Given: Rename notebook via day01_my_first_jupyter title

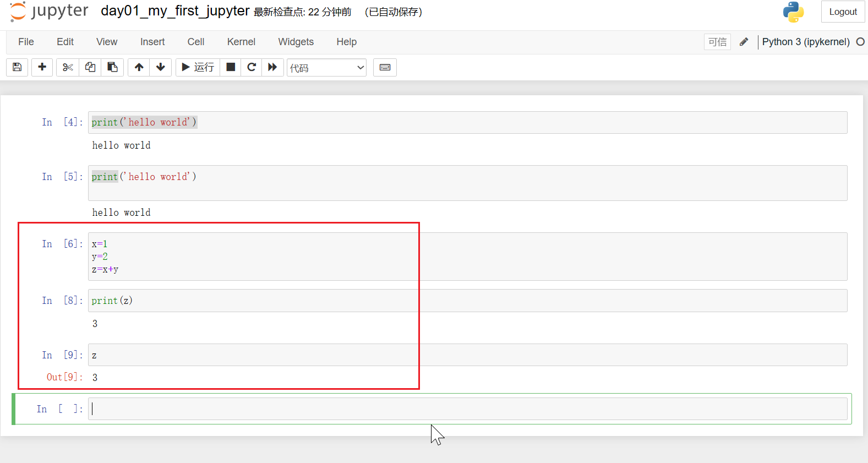Looking at the screenshot, I should click(x=175, y=11).
